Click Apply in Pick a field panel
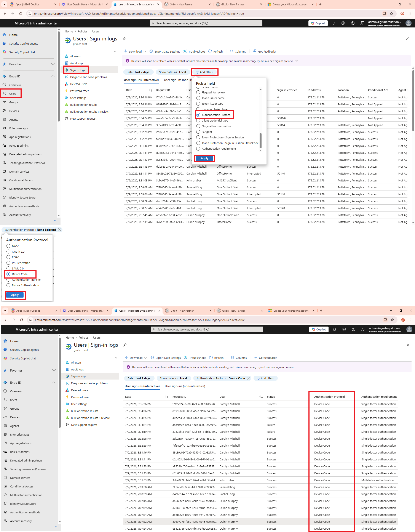This screenshot has height=532, width=415. [204, 158]
